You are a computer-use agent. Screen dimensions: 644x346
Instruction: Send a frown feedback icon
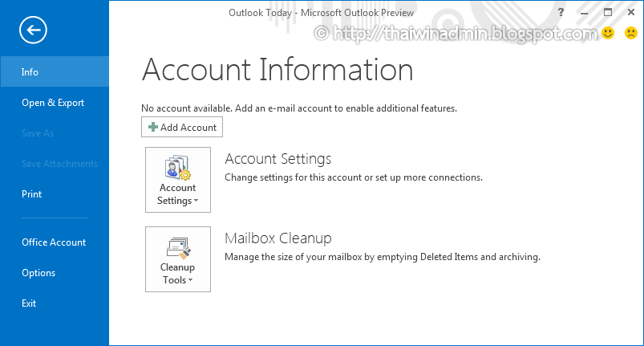pos(631,32)
